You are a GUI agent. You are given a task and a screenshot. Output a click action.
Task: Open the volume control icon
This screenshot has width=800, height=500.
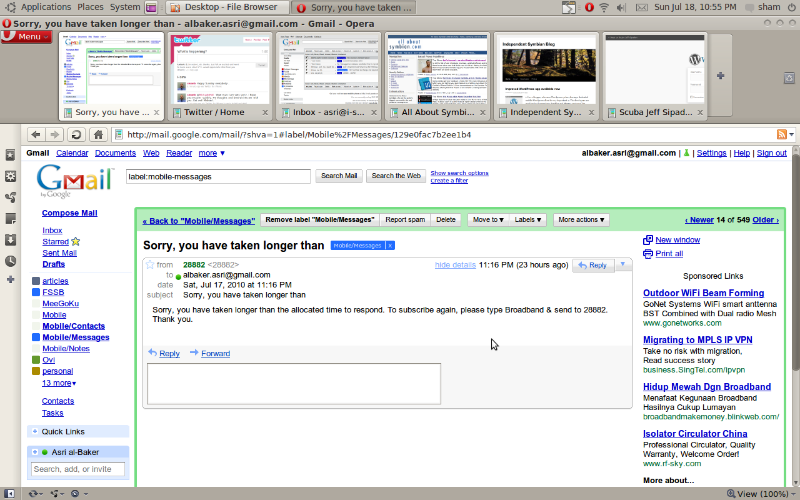[621, 7]
